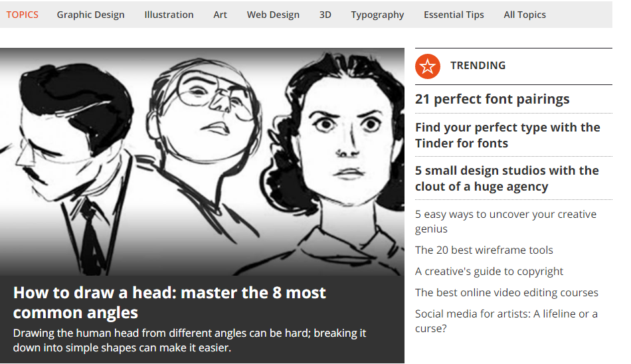Open the 21 perfect font pairings article

(492, 99)
